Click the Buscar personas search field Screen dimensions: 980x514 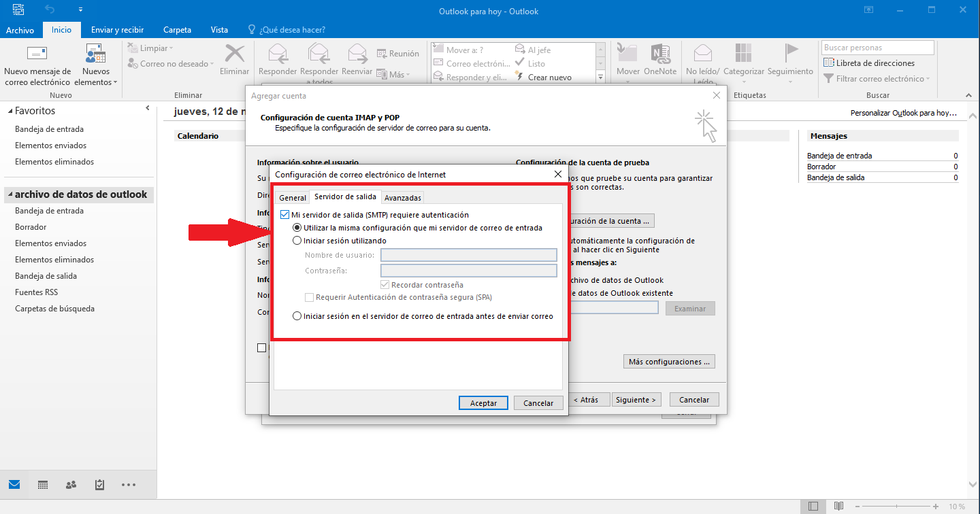tap(878, 48)
